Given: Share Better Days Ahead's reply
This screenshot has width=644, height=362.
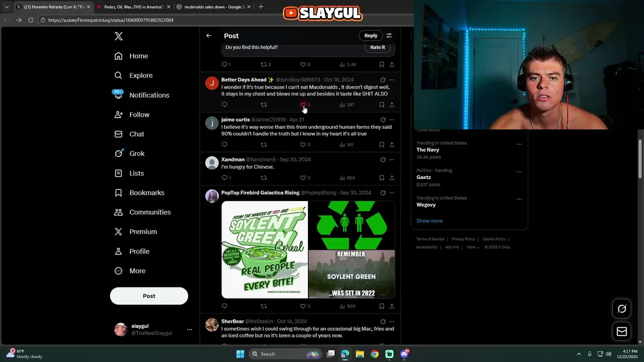Looking at the screenshot, I should [392, 105].
